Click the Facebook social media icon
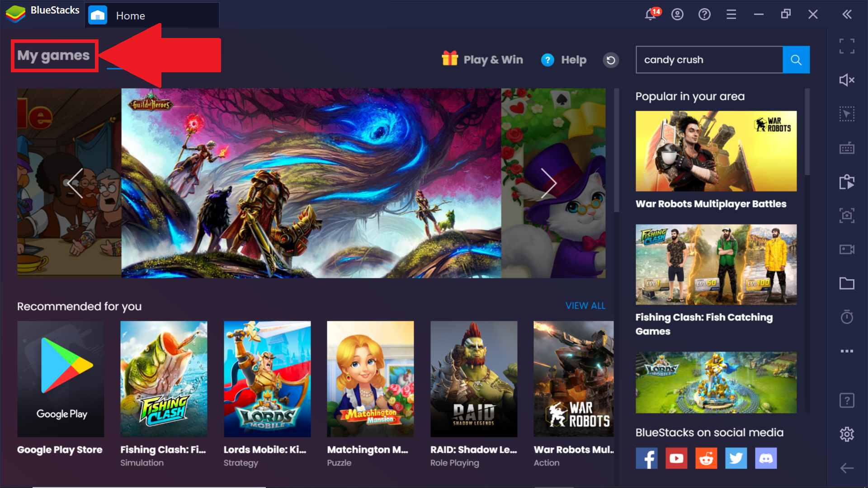This screenshot has height=488, width=868. pos(649,458)
